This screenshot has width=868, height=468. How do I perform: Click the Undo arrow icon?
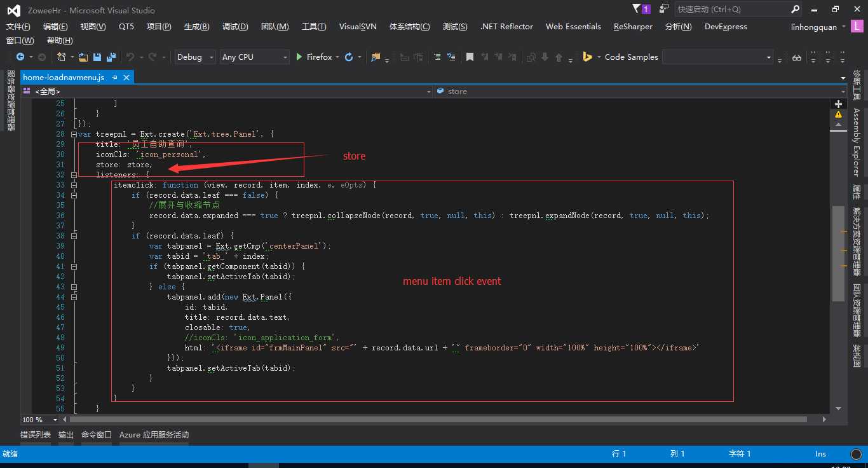click(130, 57)
